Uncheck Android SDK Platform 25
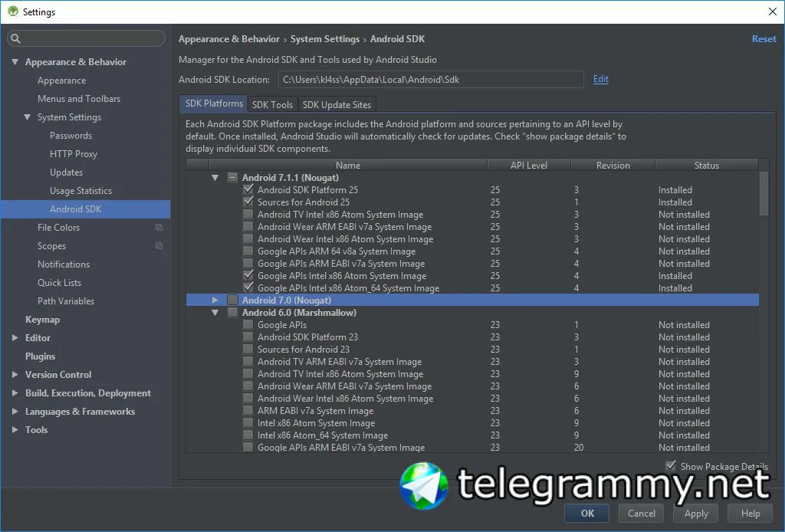Screen dimensions: 785x532 pos(248,189)
